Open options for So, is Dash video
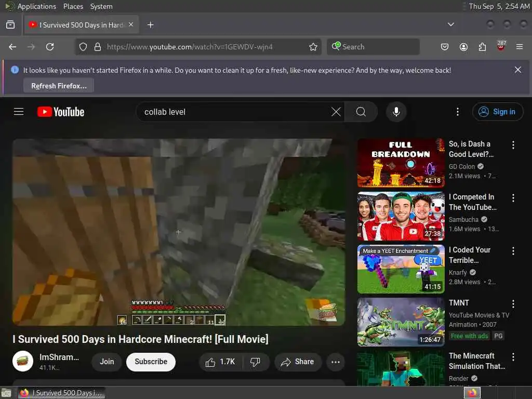Viewport: 532px width, 399px height. pyautogui.click(x=513, y=145)
